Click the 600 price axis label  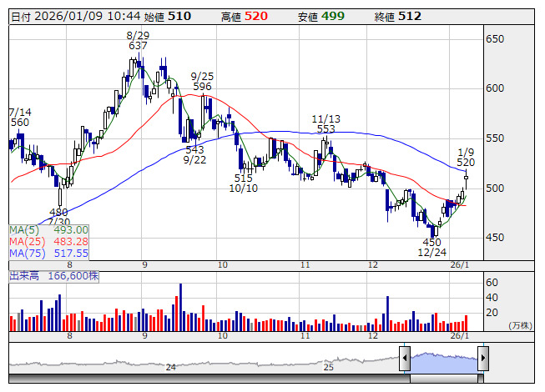pyautogui.click(x=495, y=88)
